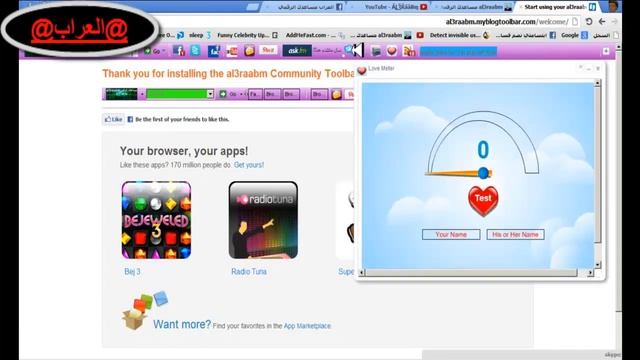Click the Shut button in purple toolbar

click(x=268, y=50)
